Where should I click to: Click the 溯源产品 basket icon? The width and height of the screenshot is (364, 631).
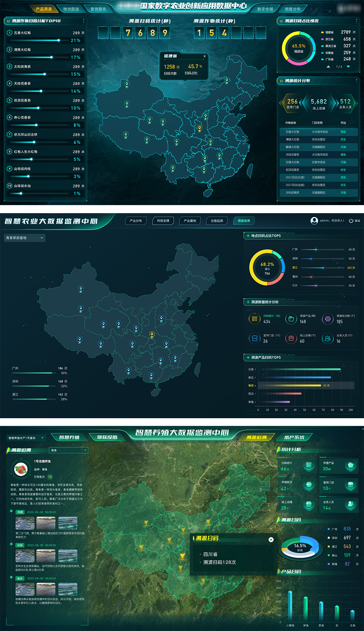point(291,319)
